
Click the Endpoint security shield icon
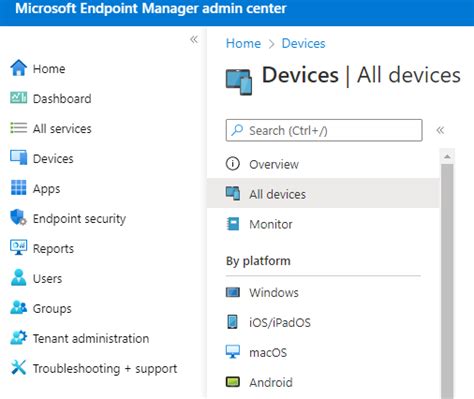pos(18,217)
